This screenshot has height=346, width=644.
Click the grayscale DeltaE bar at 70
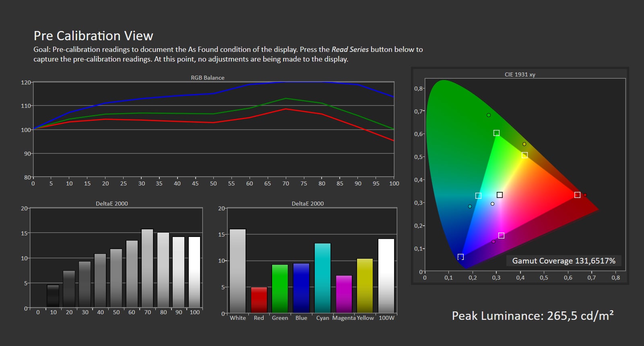pyautogui.click(x=147, y=268)
